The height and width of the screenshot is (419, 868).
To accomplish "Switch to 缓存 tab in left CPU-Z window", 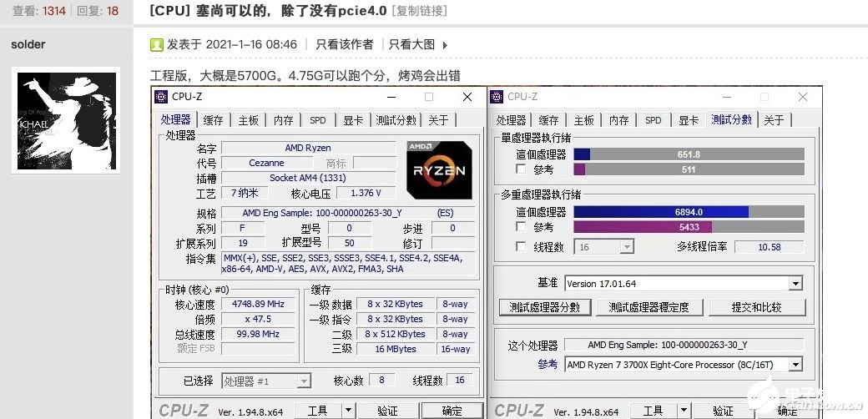I will (x=213, y=120).
